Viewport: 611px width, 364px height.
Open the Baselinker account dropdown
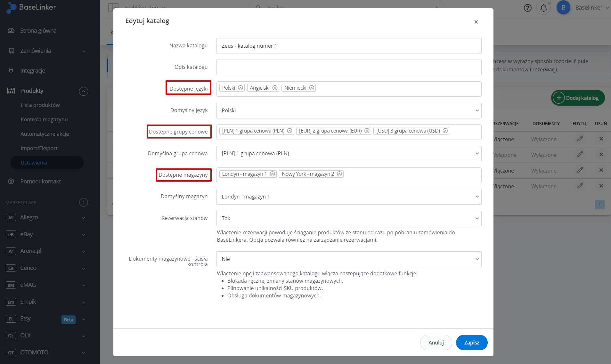[x=592, y=7]
